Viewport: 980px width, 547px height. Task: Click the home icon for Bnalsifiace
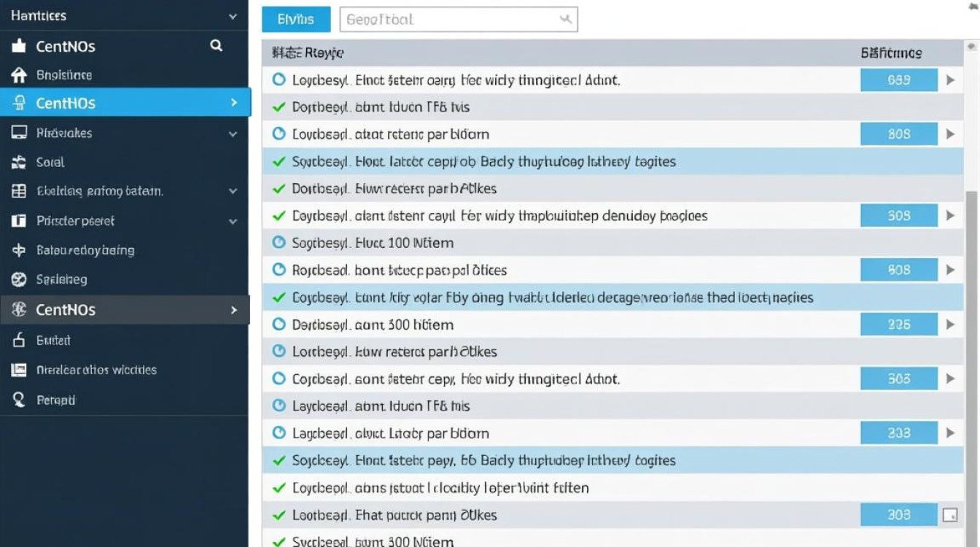click(x=19, y=74)
